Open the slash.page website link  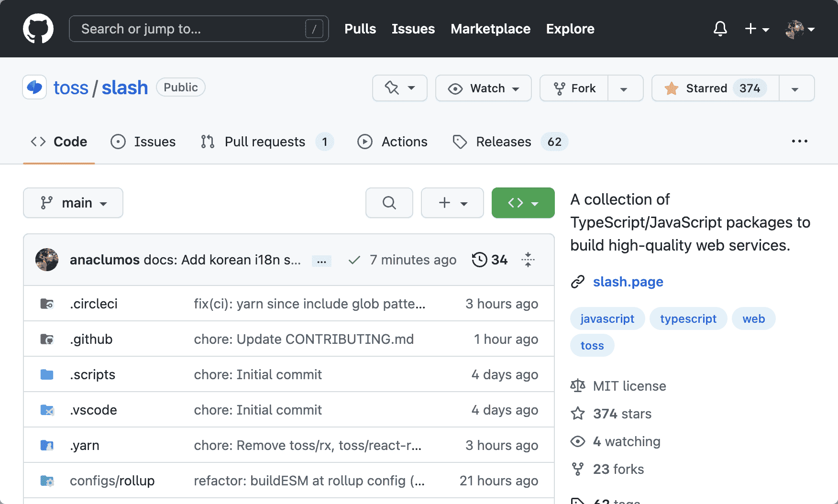pyautogui.click(x=628, y=282)
